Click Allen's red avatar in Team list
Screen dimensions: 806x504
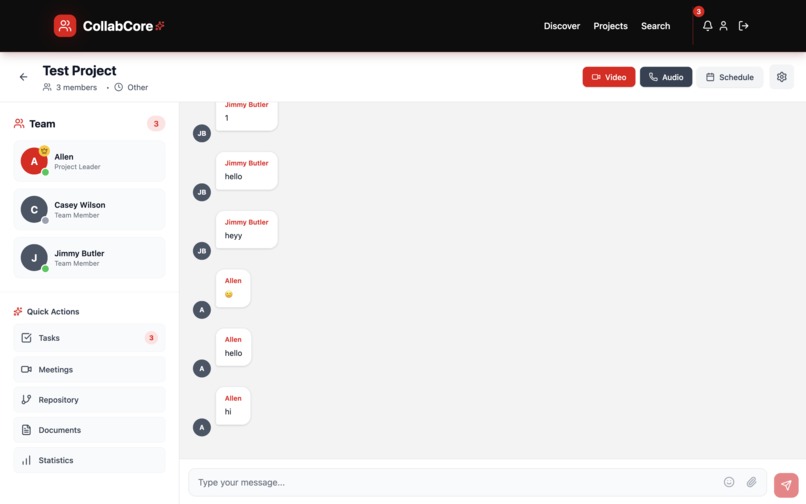point(34,161)
